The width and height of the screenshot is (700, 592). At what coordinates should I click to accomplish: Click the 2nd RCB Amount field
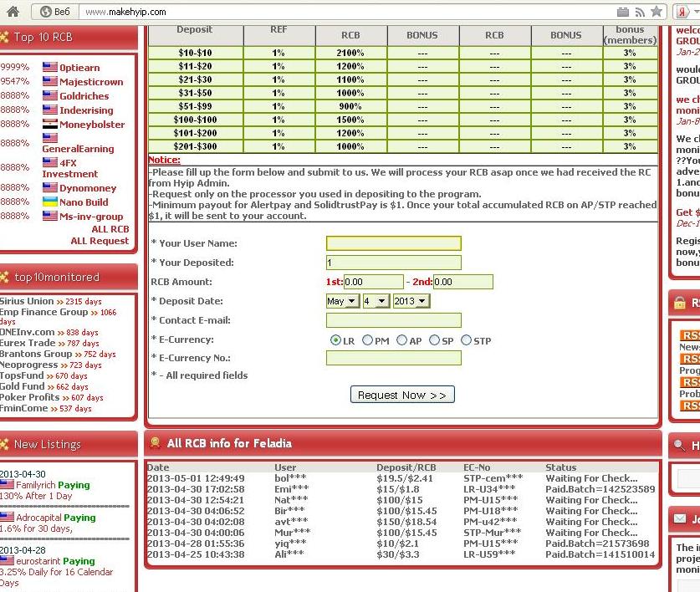[463, 282]
